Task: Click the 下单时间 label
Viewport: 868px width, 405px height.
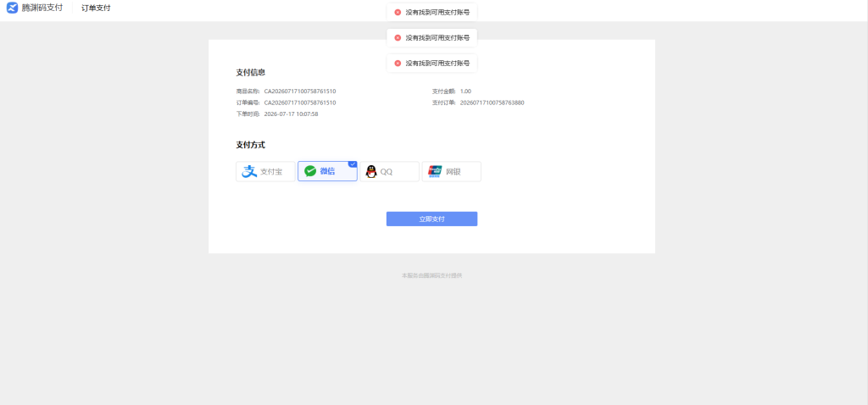Action: pyautogui.click(x=248, y=114)
